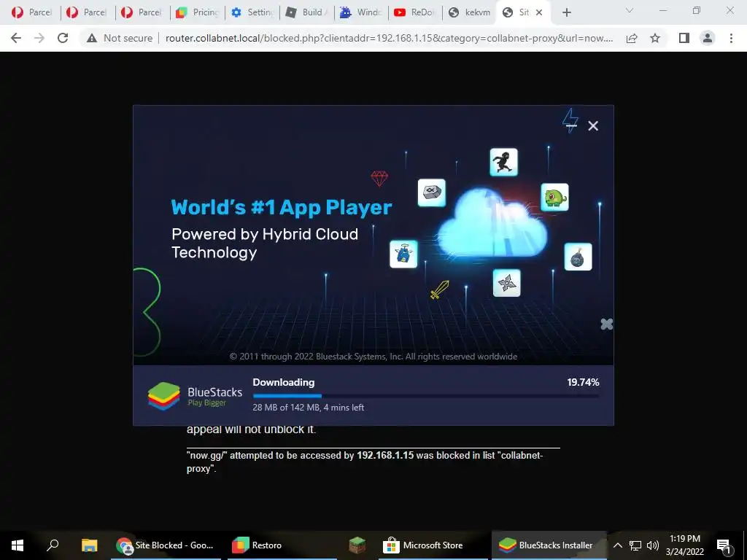Minimize the BlueStacks installer window

570,125
